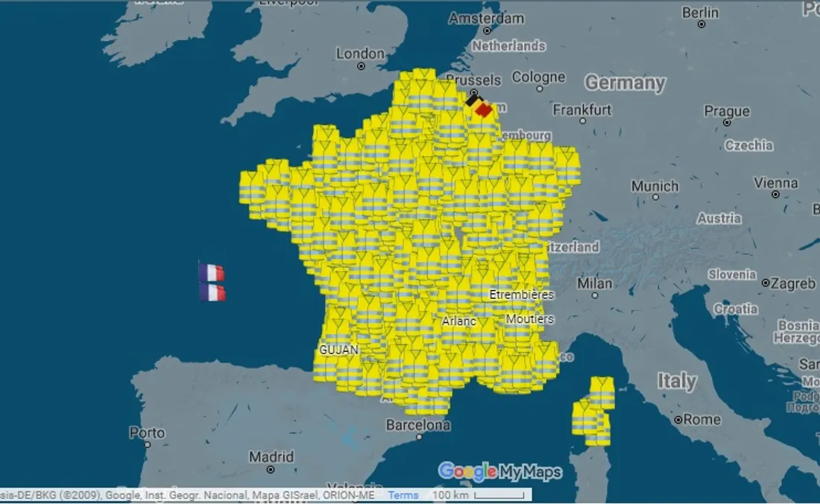The height and width of the screenshot is (504, 820).
Task: Click the Barcelona label on the map
Action: coord(417,426)
